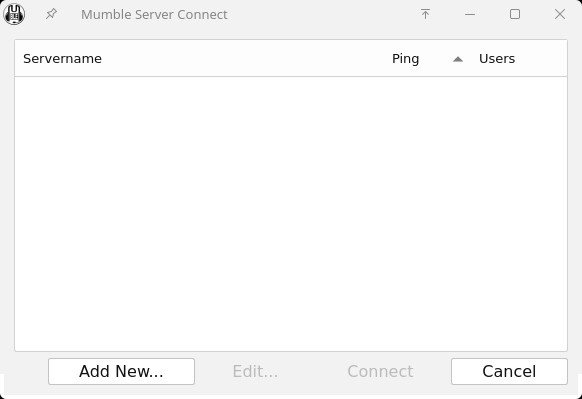
Task: Toggle the keep-above-others arrow icon
Action: click(425, 14)
